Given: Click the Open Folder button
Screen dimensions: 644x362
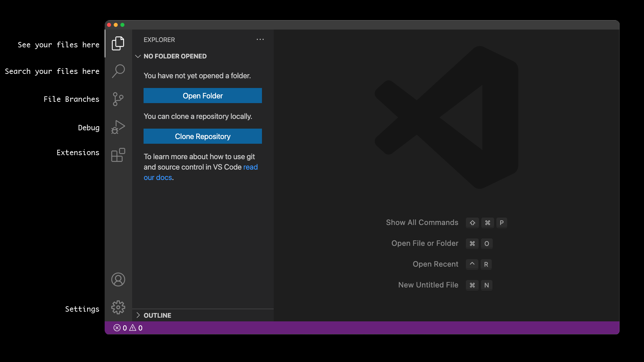Looking at the screenshot, I should [x=203, y=96].
